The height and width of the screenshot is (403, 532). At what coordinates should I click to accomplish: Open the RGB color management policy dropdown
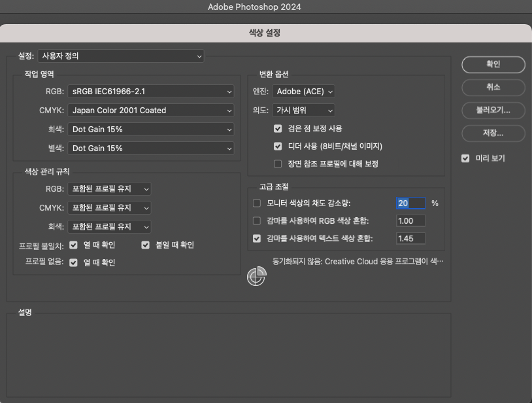tap(109, 190)
